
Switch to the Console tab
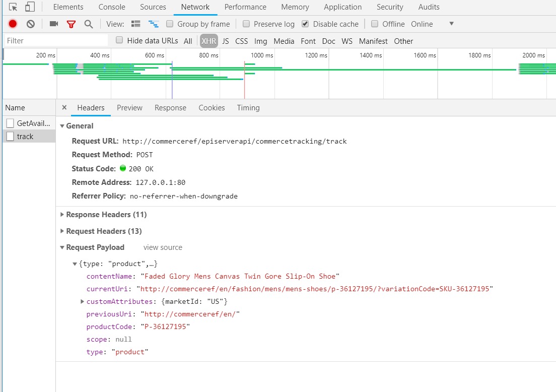pos(112,7)
